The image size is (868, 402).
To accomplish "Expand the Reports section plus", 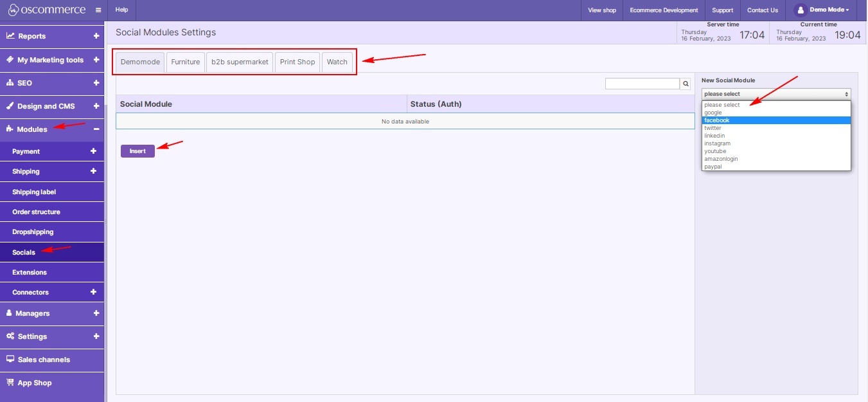I will 96,36.
